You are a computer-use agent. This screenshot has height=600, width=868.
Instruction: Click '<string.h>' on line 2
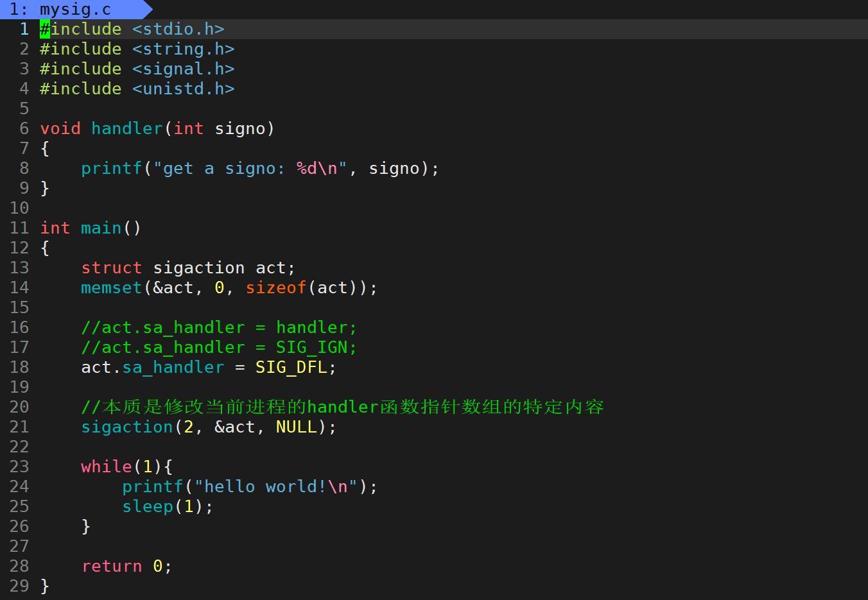184,49
